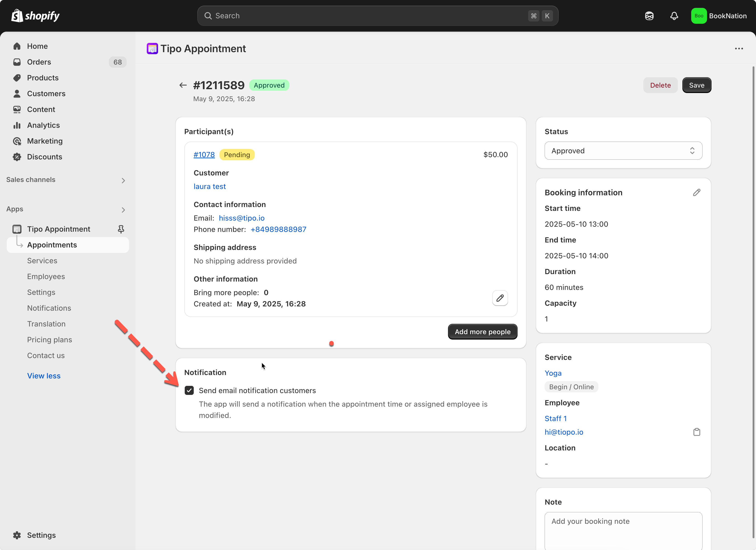
Task: Expand the Sales channels section
Action: (x=123, y=180)
